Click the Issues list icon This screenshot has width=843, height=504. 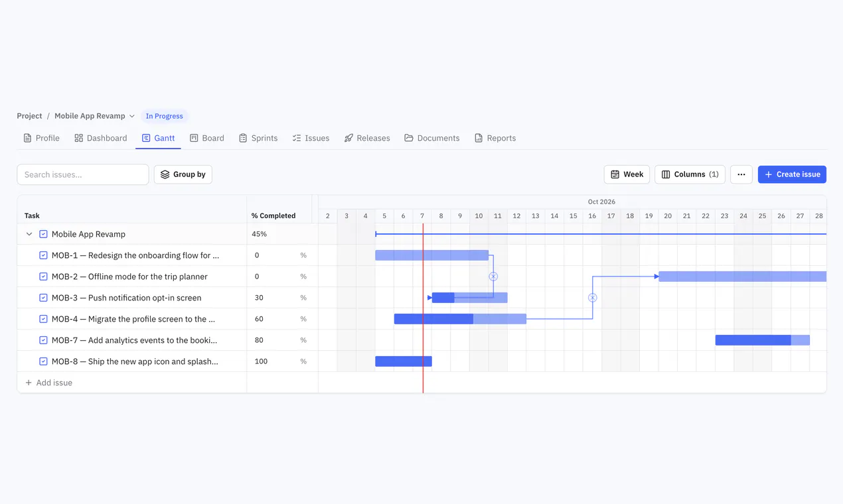[297, 138]
